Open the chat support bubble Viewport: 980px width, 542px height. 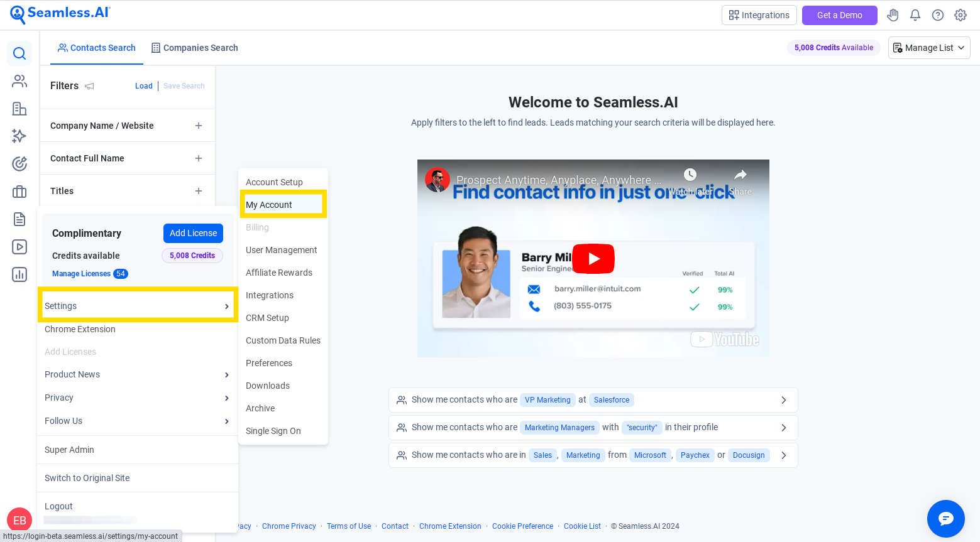coord(946,519)
